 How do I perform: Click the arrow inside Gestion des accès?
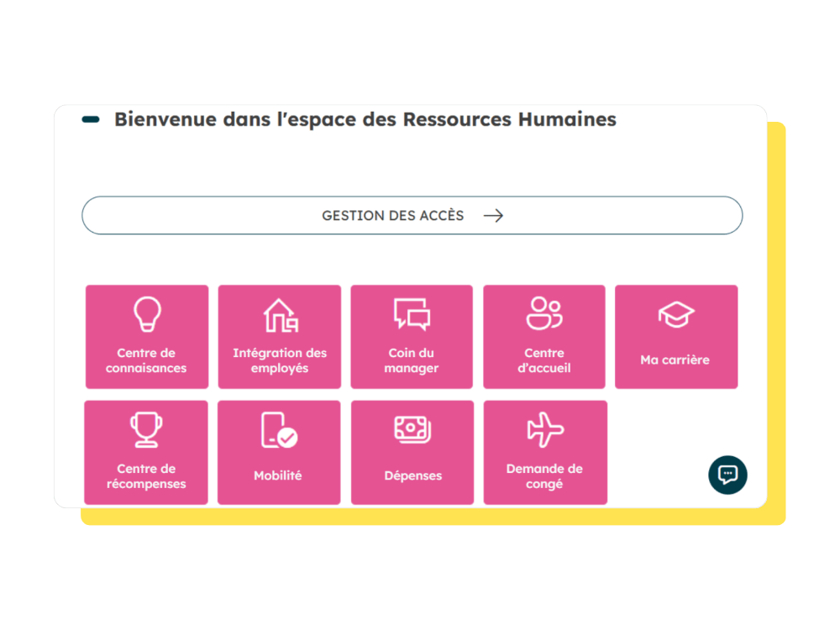point(496,215)
